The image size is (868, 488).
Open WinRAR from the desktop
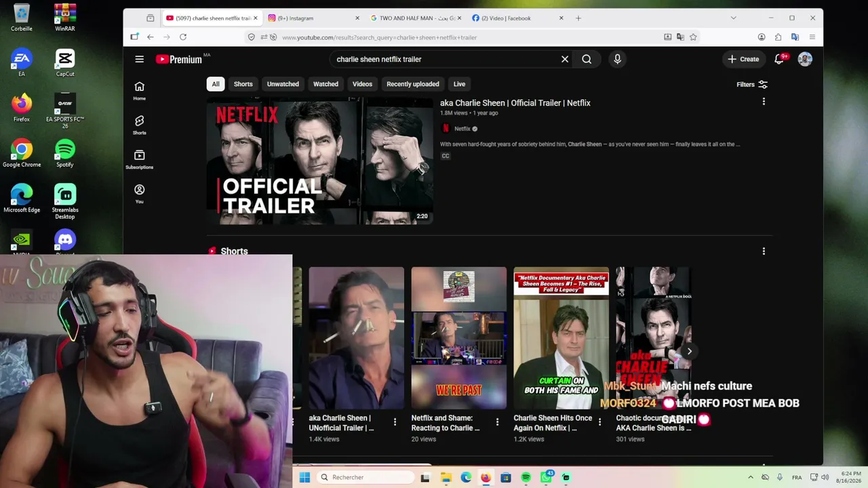[x=65, y=18]
